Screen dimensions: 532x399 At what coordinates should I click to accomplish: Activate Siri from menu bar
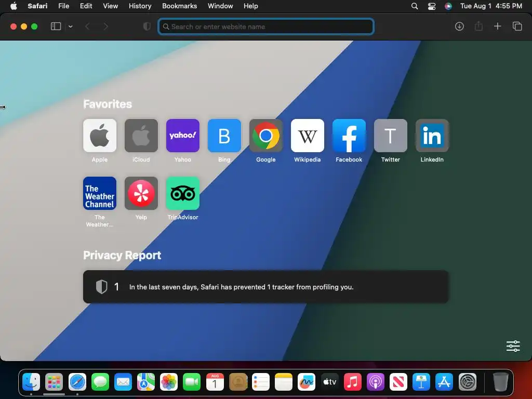click(448, 6)
